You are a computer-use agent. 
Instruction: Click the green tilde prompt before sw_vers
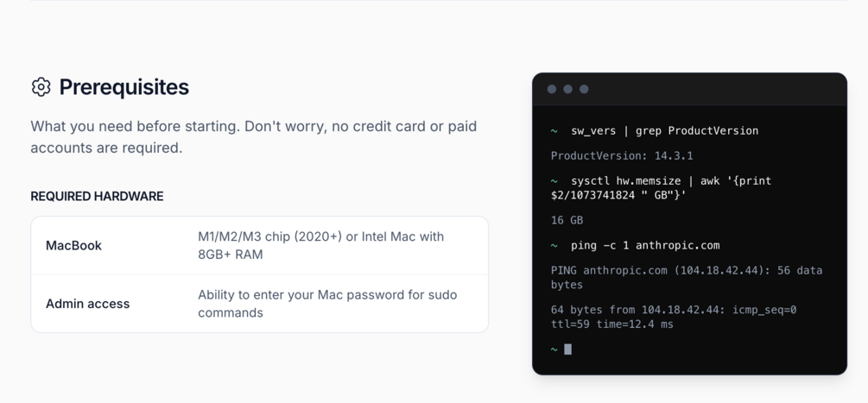click(554, 131)
